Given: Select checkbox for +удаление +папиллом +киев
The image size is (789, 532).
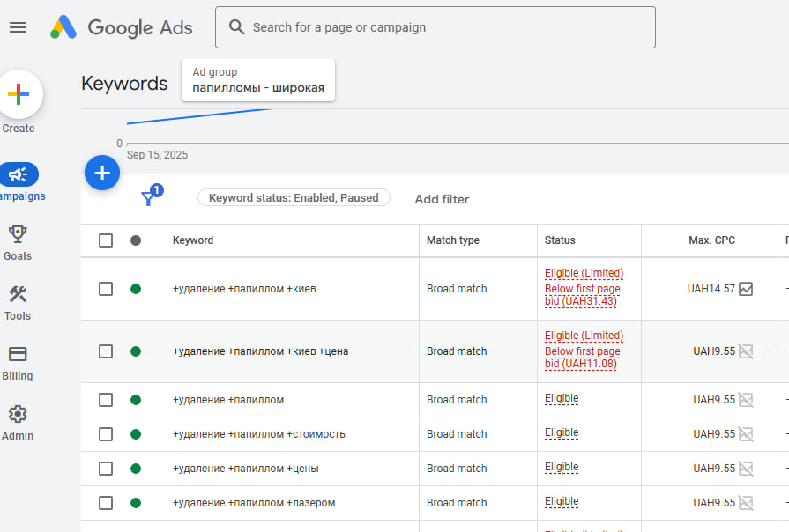Looking at the screenshot, I should click(x=106, y=289).
